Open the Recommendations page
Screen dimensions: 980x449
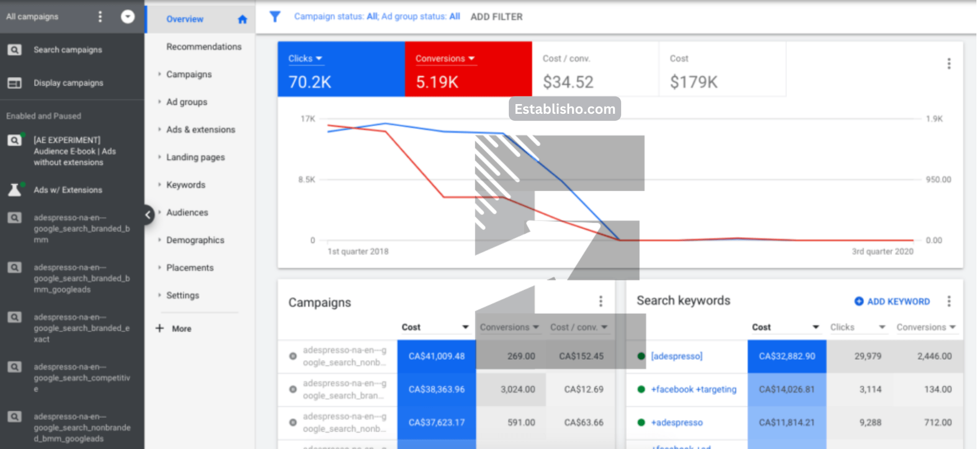(x=204, y=47)
